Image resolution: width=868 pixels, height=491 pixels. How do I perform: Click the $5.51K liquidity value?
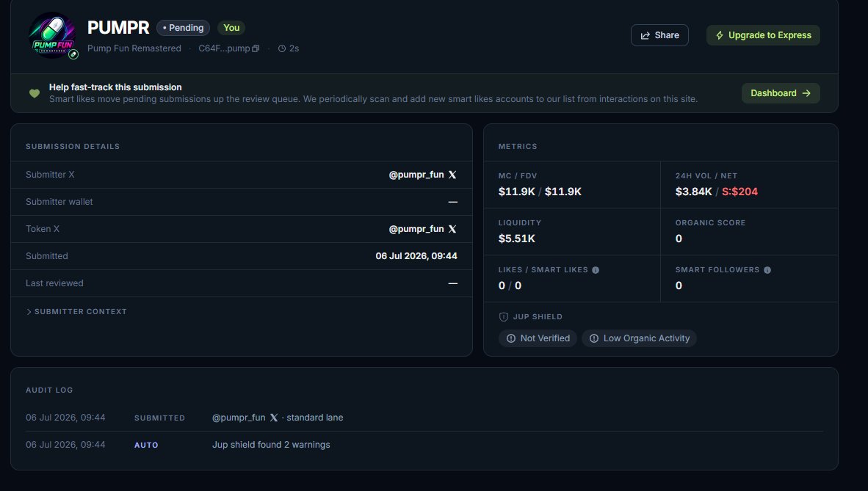pos(517,239)
